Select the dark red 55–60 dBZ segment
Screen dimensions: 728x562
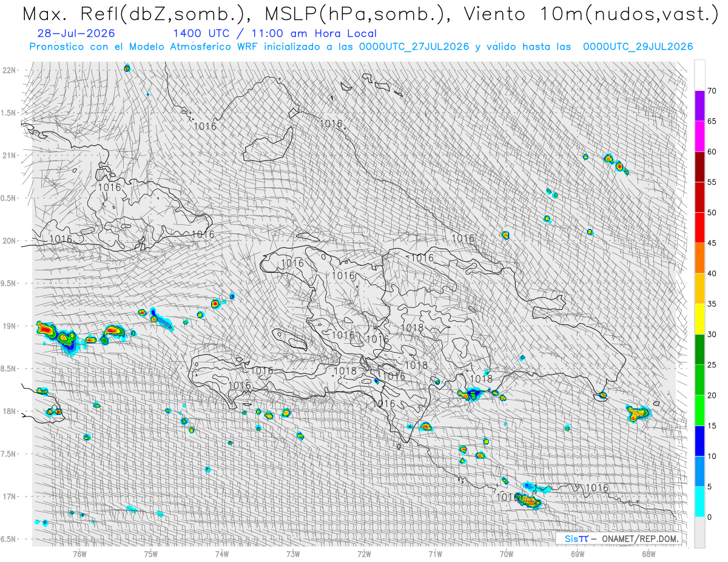click(699, 167)
